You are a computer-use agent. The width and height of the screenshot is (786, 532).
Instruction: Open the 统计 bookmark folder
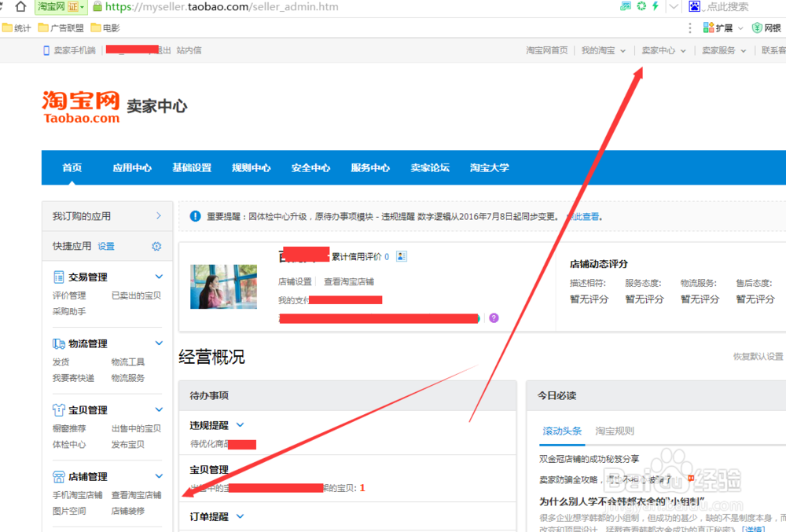tap(16, 28)
